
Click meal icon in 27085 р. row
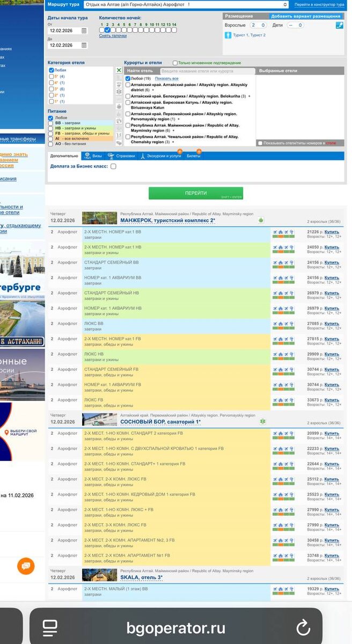(x=292, y=324)
